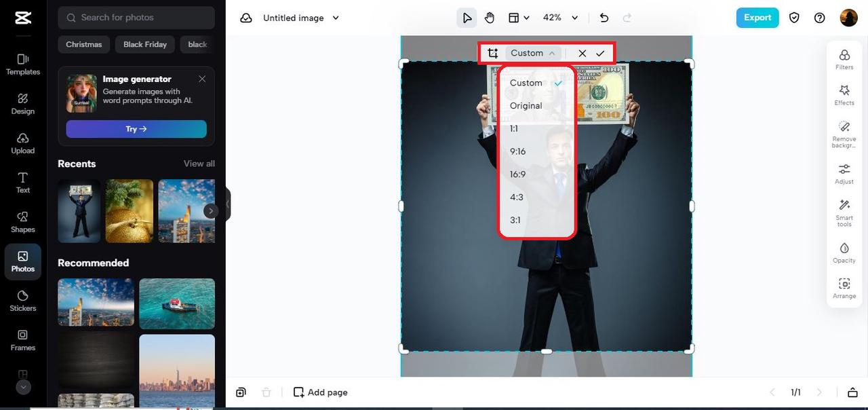Image resolution: width=868 pixels, height=410 pixels.
Task: Click the duplicate page icon
Action: pos(241,392)
